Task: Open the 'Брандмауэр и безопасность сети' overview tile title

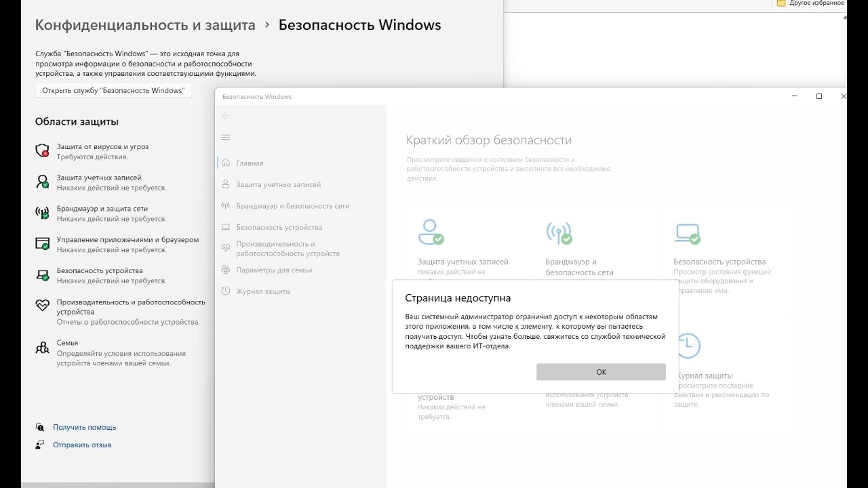Action: 579,267
